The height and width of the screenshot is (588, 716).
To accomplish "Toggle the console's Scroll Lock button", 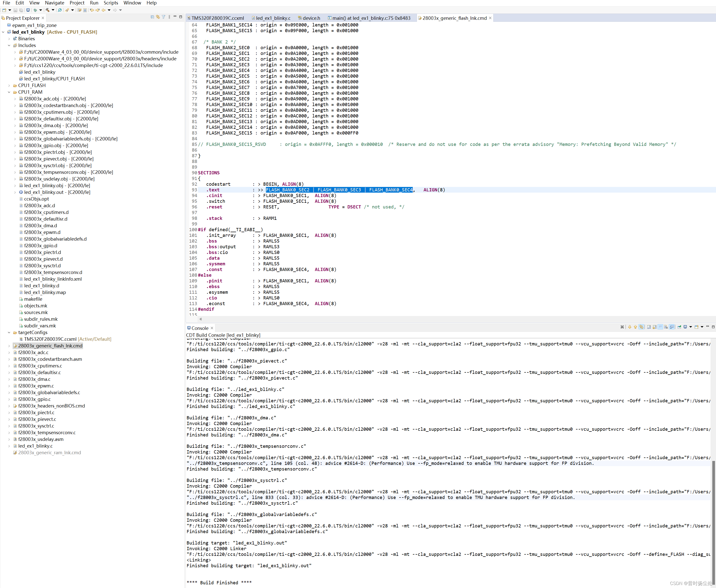I will (x=655, y=327).
